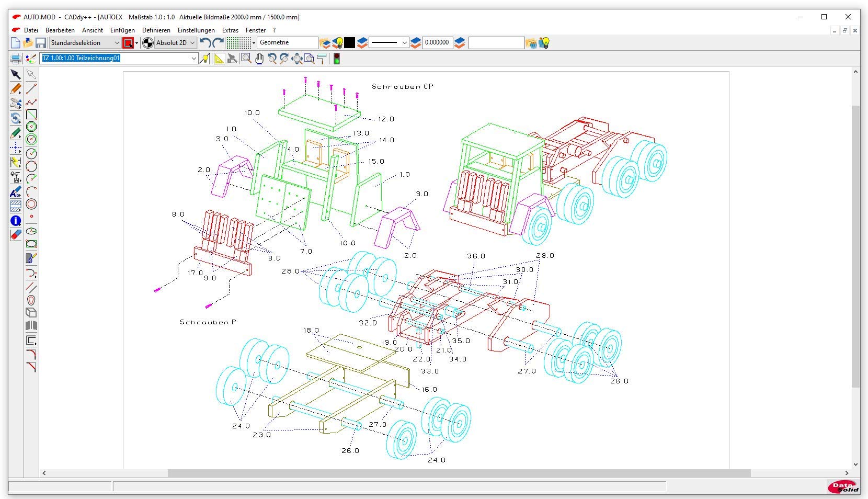
Task: Select the hand pan tool
Action: (259, 59)
